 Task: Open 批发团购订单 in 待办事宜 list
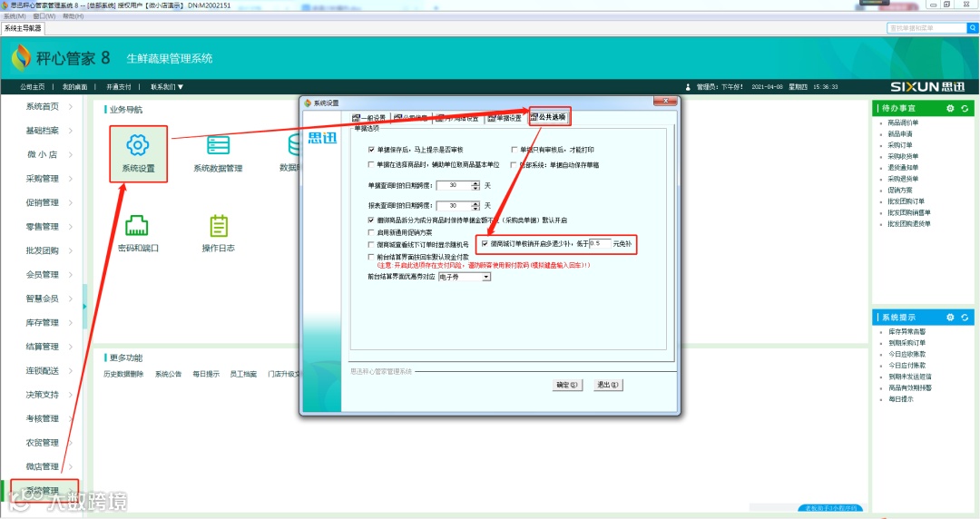click(x=906, y=201)
